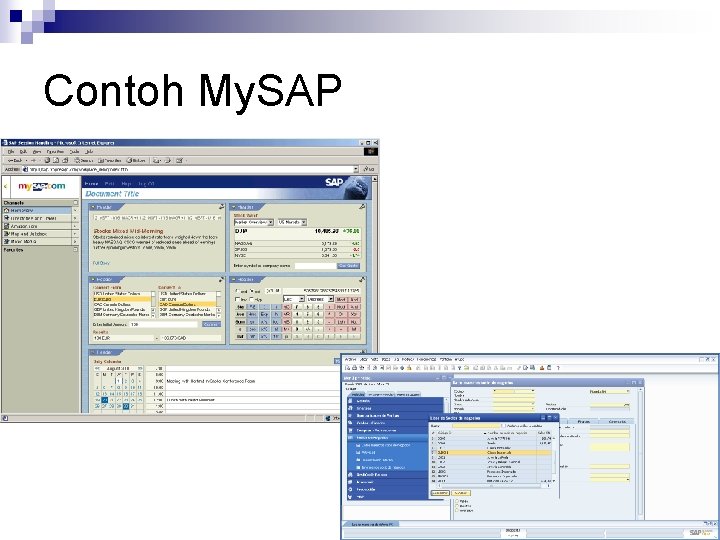Click the Back arrow in Internet Explorer toolbar

(x=14, y=160)
